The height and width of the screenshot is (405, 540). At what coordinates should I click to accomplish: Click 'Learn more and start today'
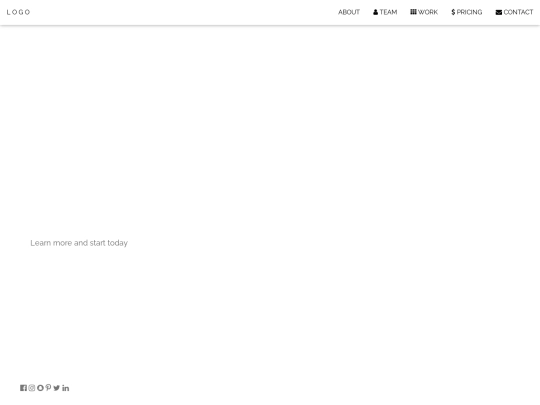(79, 243)
